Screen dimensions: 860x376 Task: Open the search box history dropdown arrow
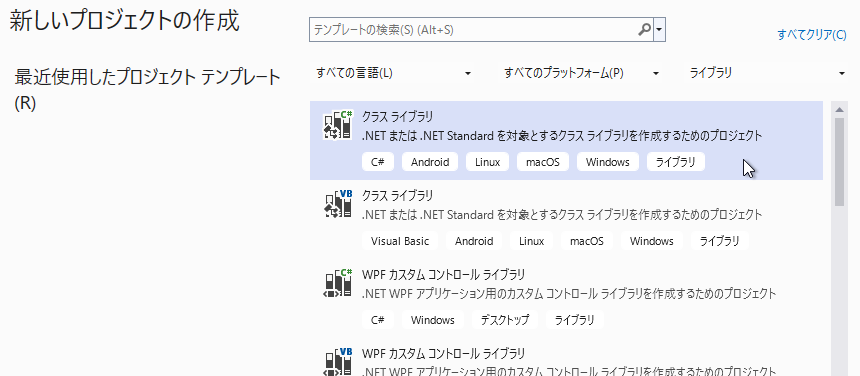[x=659, y=30]
